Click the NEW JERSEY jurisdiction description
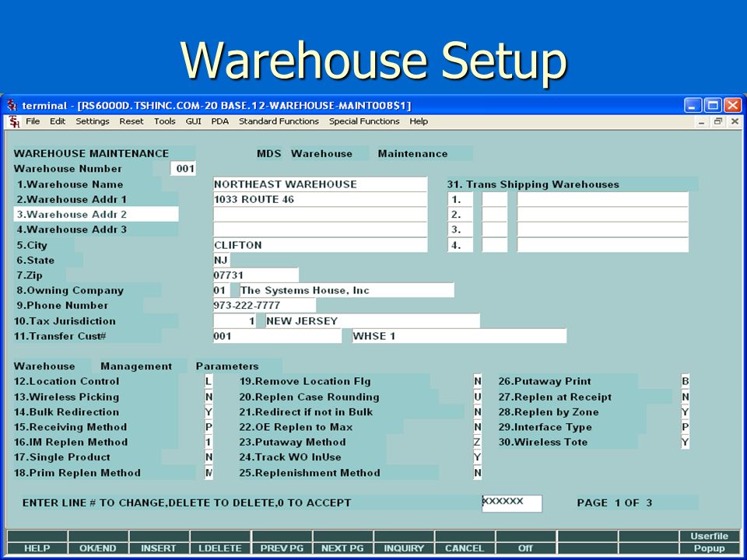This screenshot has width=747, height=560. pyautogui.click(x=373, y=321)
